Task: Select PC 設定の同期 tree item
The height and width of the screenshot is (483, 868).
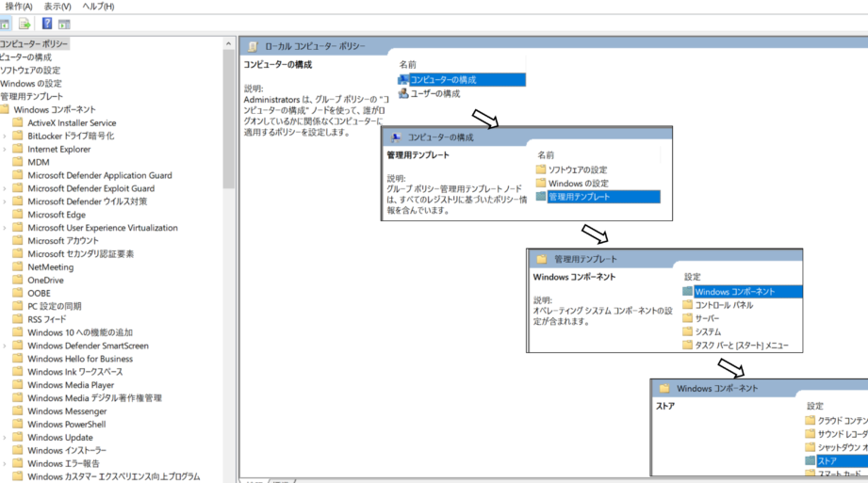Action: pos(55,306)
